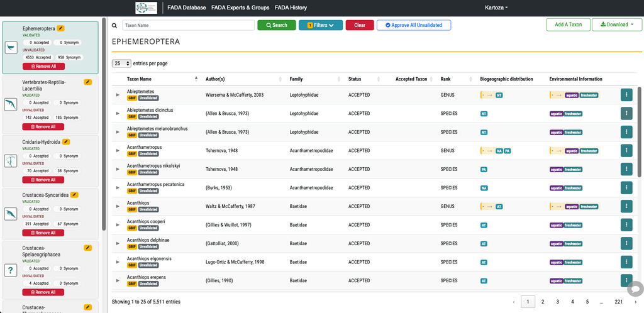Expand the Ableptemetes dicinctus row
Viewport: 644px width, 313px height.
pyautogui.click(x=118, y=113)
